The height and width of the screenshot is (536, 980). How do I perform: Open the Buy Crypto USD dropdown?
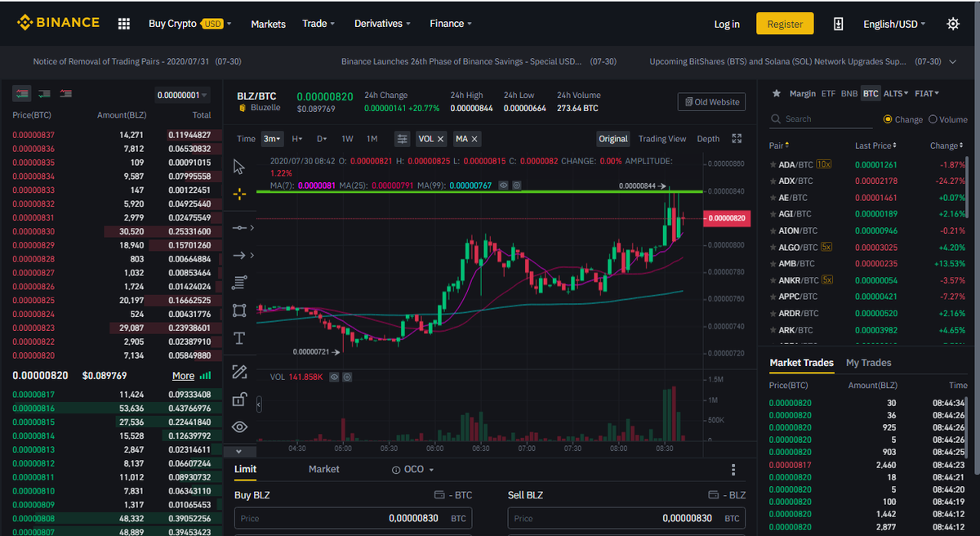coord(190,24)
